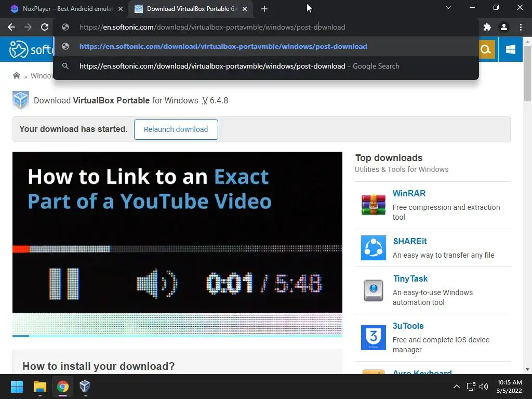Switch to NoxPlayer tab
Image resolution: width=532 pixels, height=399 pixels.
[x=66, y=9]
